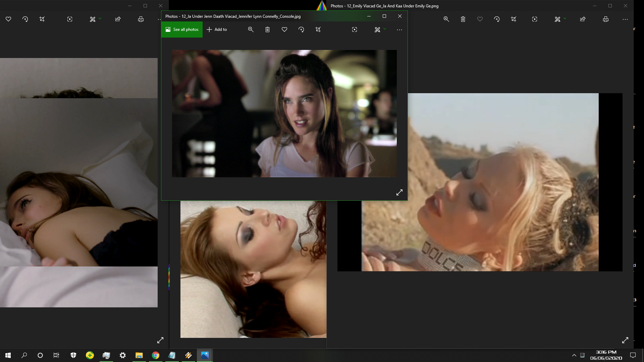Toggle favorite heart in left Photos window
The height and width of the screenshot is (362, 644).
pyautogui.click(x=8, y=19)
